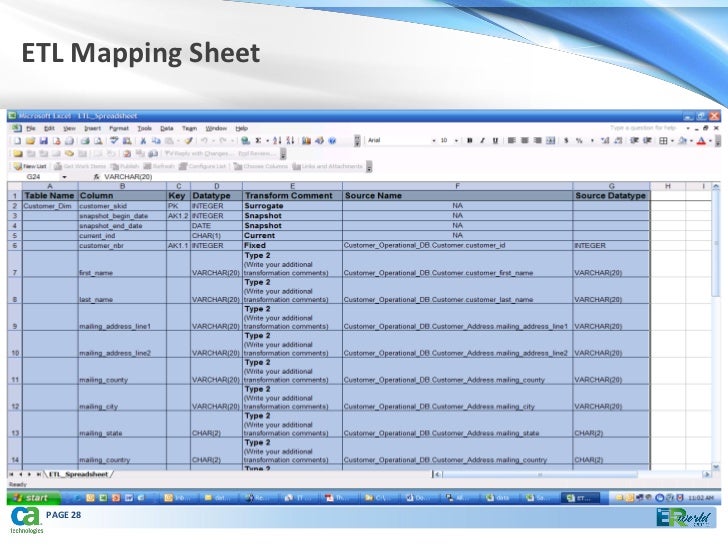This screenshot has width=728, height=546.
Task: Open Print Preview magnifier icon
Action: pos(98,141)
